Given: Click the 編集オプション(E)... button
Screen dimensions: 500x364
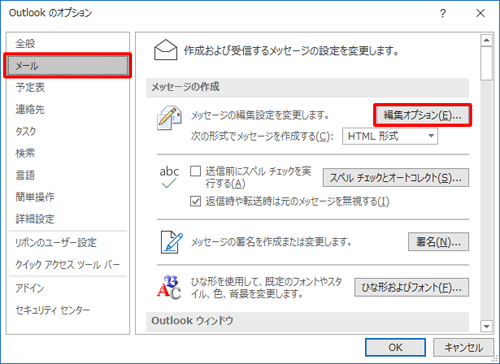Looking at the screenshot, I should (x=422, y=115).
